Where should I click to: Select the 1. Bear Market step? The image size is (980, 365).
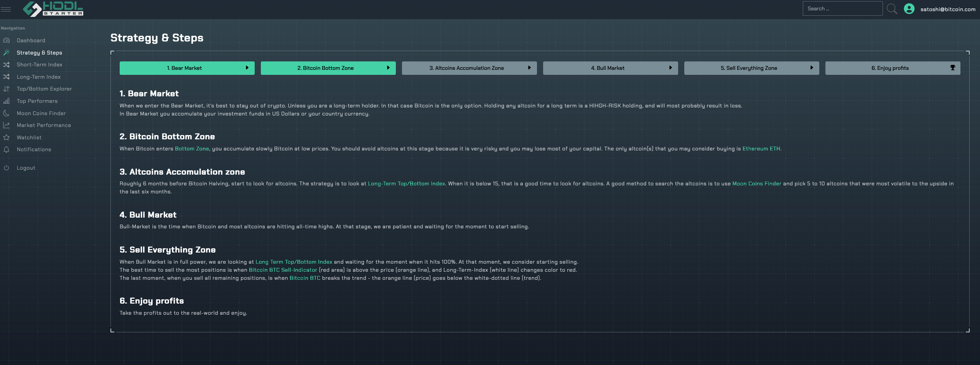tap(187, 68)
